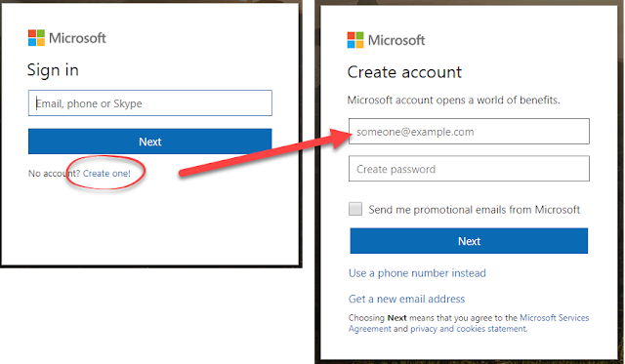Click the Sign in heading
This screenshot has height=364, width=625.
[x=53, y=70]
